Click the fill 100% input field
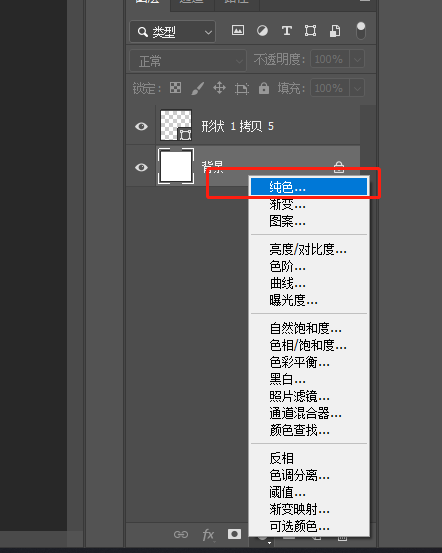The image size is (442, 553). (330, 88)
